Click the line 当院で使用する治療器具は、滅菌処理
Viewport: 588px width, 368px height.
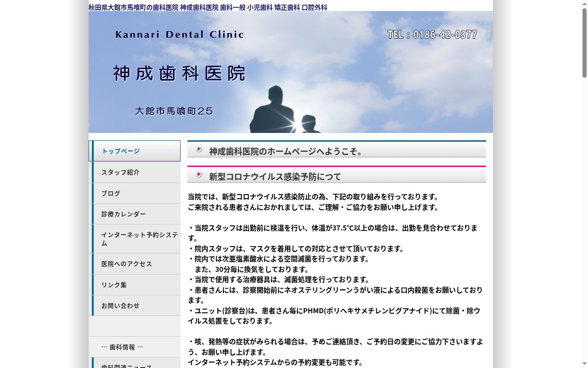click(x=279, y=279)
